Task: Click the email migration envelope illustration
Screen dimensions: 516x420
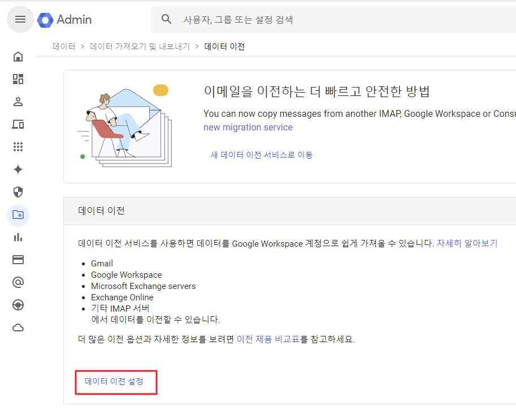Action: 125,126
